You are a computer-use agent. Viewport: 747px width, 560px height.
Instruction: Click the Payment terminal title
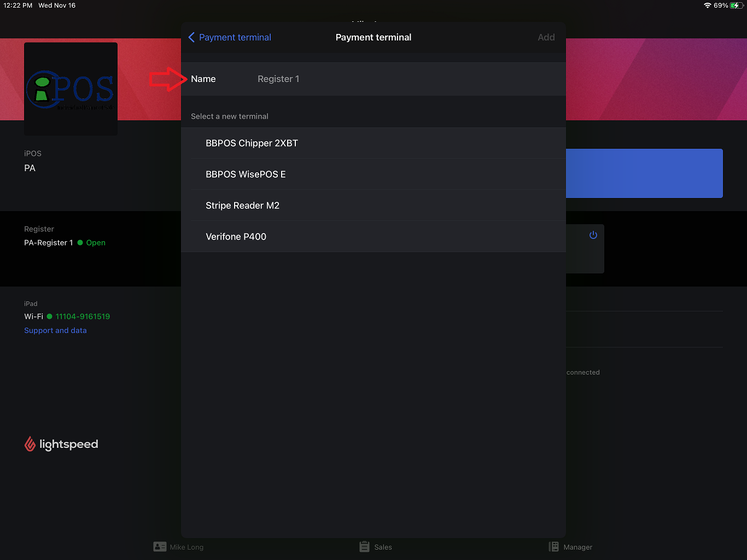(373, 37)
